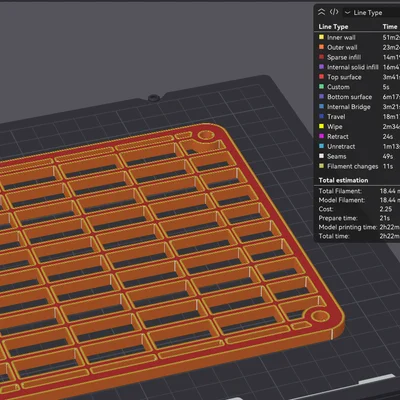400x400 pixels.
Task: Toggle Unretract markers in the legend
Action: [357, 146]
